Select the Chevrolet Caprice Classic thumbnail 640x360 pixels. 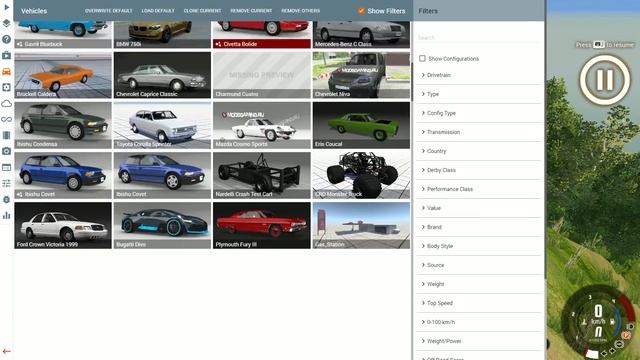(x=162, y=75)
